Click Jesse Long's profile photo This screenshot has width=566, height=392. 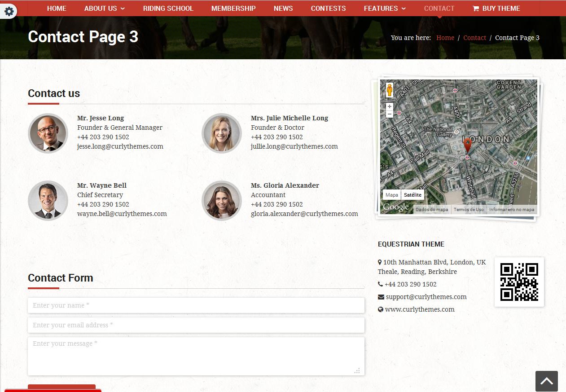(48, 133)
